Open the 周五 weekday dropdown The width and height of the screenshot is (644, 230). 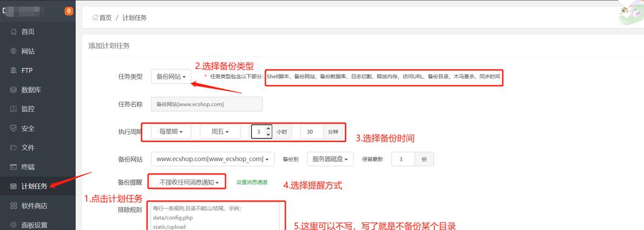click(219, 132)
